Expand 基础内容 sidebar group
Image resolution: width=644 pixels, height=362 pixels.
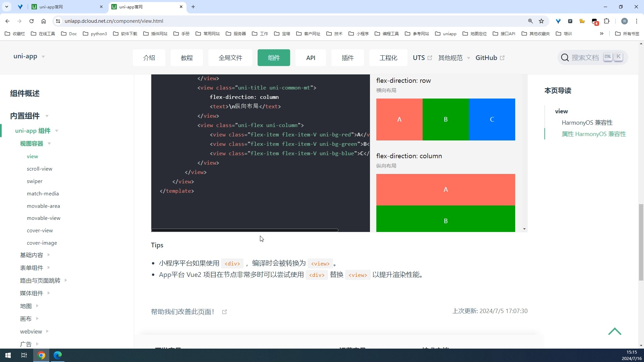tap(35, 255)
